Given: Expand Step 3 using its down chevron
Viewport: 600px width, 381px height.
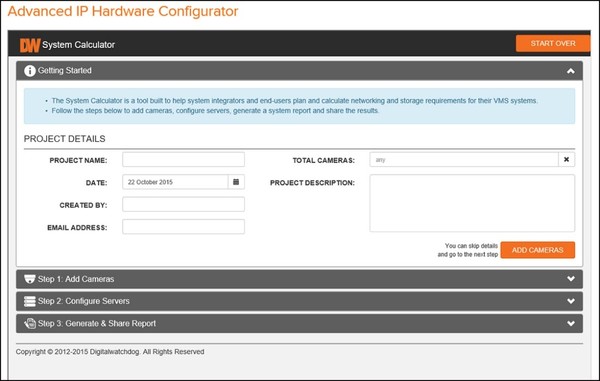Looking at the screenshot, I should 571,323.
